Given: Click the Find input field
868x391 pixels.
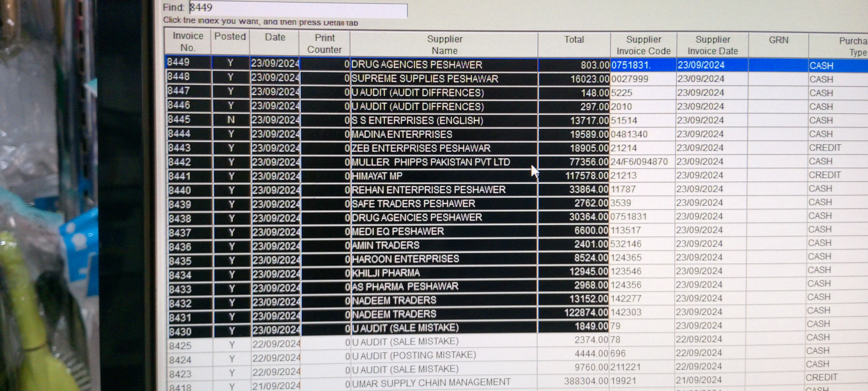Looking at the screenshot, I should tap(298, 8).
